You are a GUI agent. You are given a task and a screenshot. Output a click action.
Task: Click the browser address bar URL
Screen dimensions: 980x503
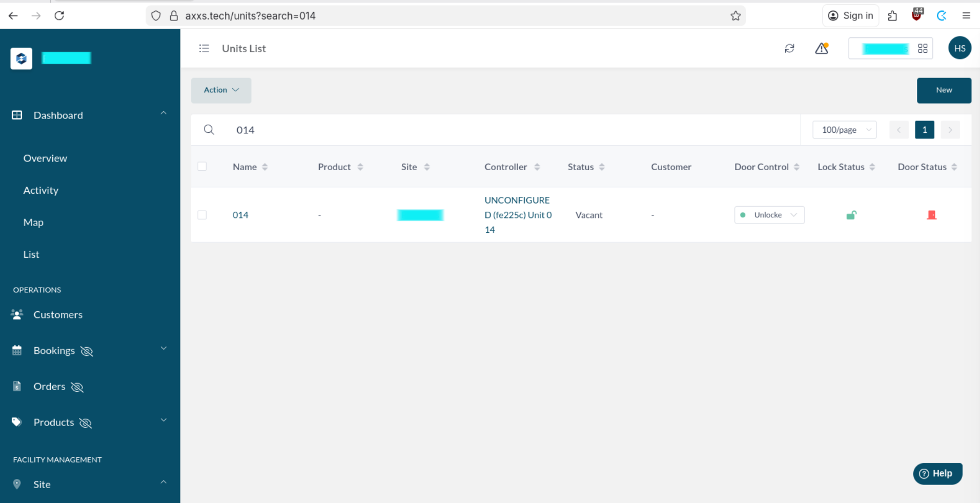(x=250, y=16)
